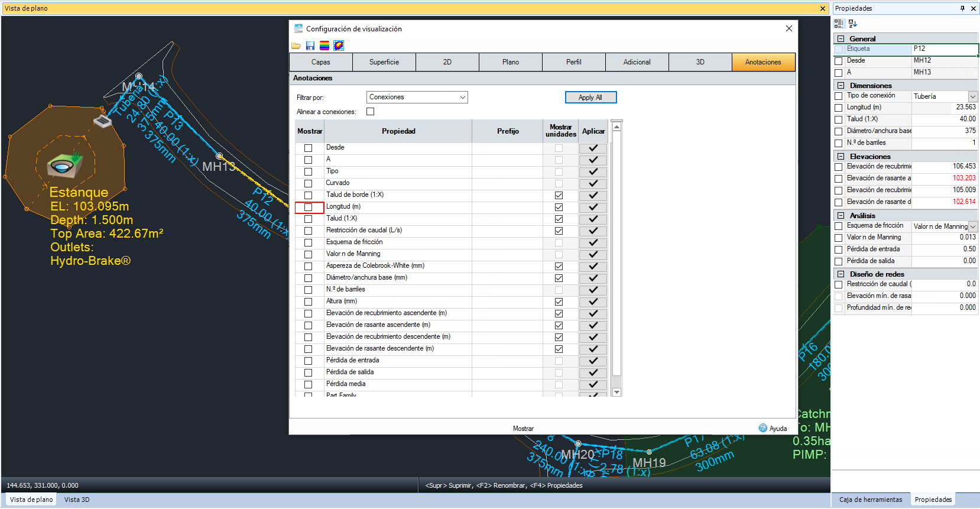
Task: Click the Apply All button
Action: (590, 98)
